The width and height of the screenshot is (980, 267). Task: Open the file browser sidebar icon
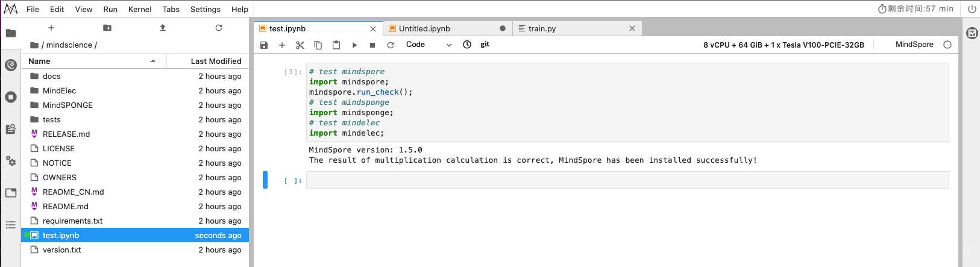point(11,33)
